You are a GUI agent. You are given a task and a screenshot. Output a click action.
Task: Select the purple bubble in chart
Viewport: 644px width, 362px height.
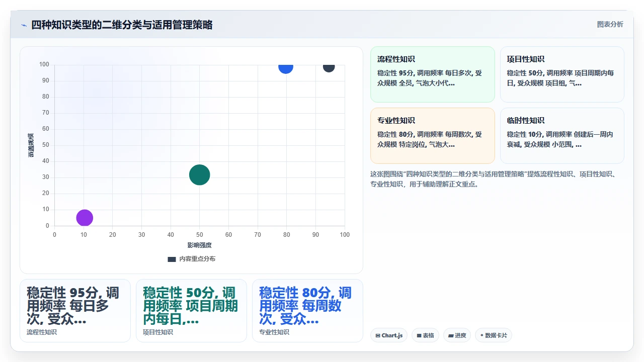click(85, 218)
